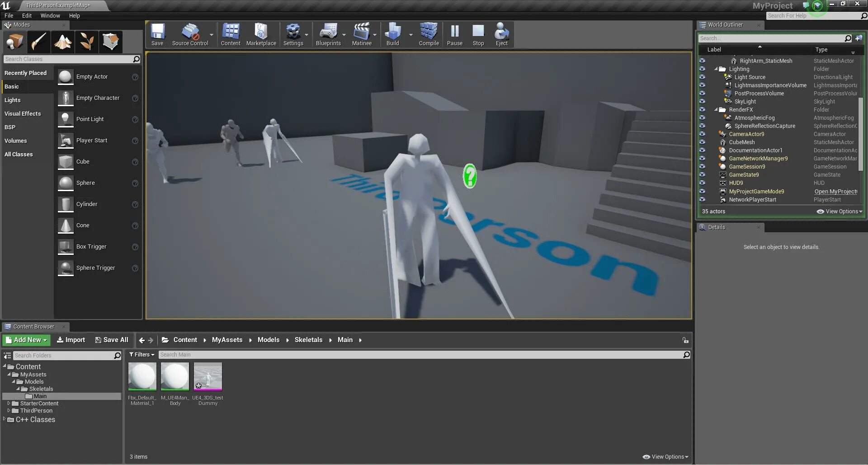Open the Edit menu

tap(27, 16)
